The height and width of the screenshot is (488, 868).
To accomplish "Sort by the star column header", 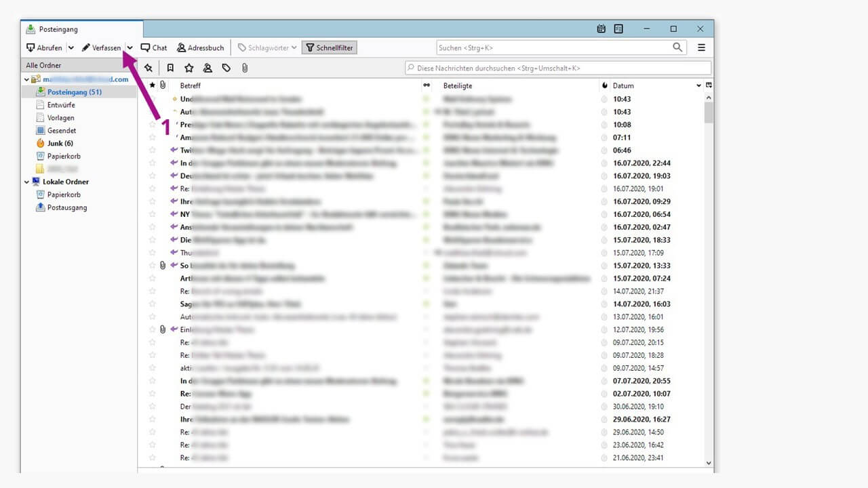I will 152,85.
